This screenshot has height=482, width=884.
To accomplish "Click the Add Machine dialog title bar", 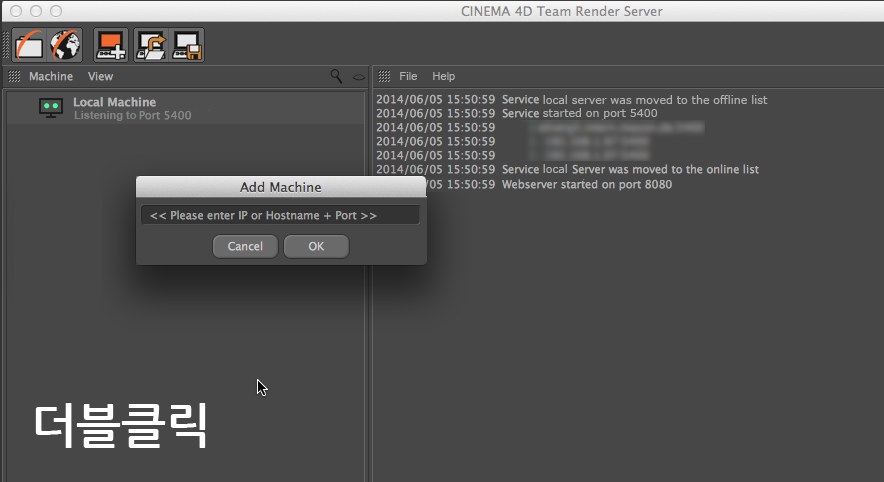I will click(x=281, y=187).
